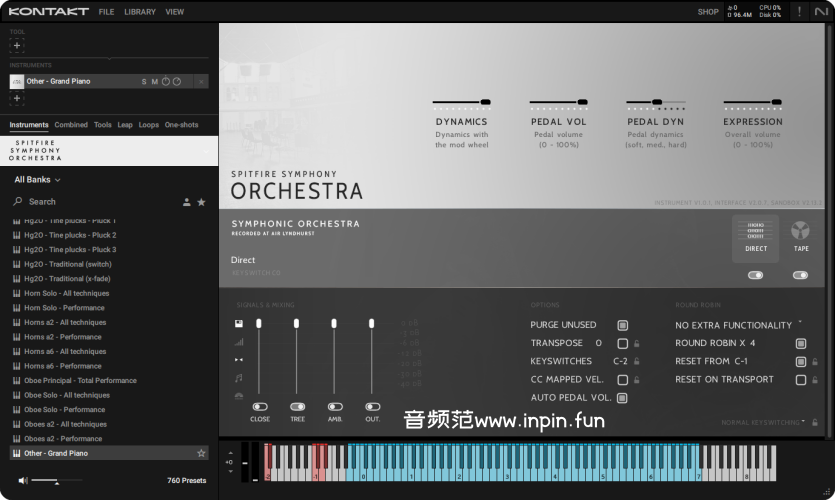Screen dimensions: 835x500
Task: Switch to the Tools tab
Action: click(x=103, y=125)
